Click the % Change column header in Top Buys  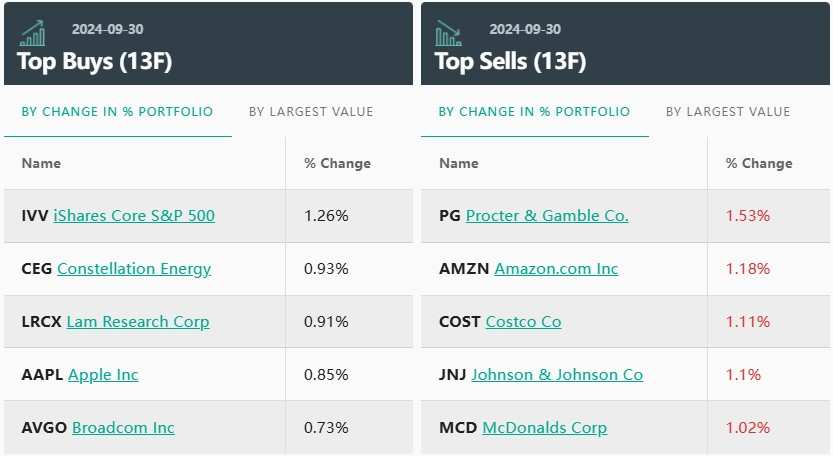(x=337, y=163)
